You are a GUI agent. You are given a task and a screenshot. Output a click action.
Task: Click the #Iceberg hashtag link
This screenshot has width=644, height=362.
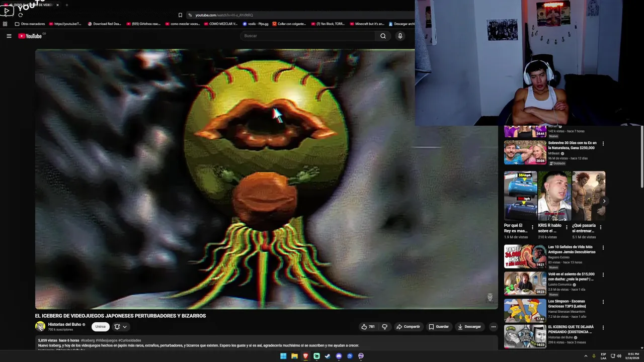(x=87, y=340)
